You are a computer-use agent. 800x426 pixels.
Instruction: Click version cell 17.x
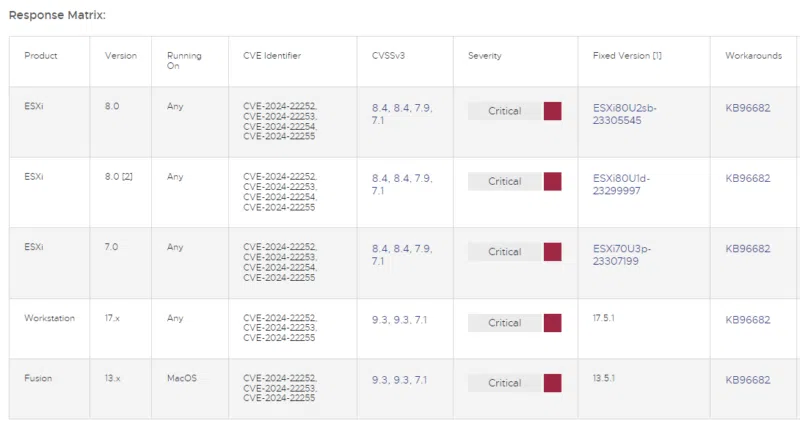pyautogui.click(x=112, y=318)
